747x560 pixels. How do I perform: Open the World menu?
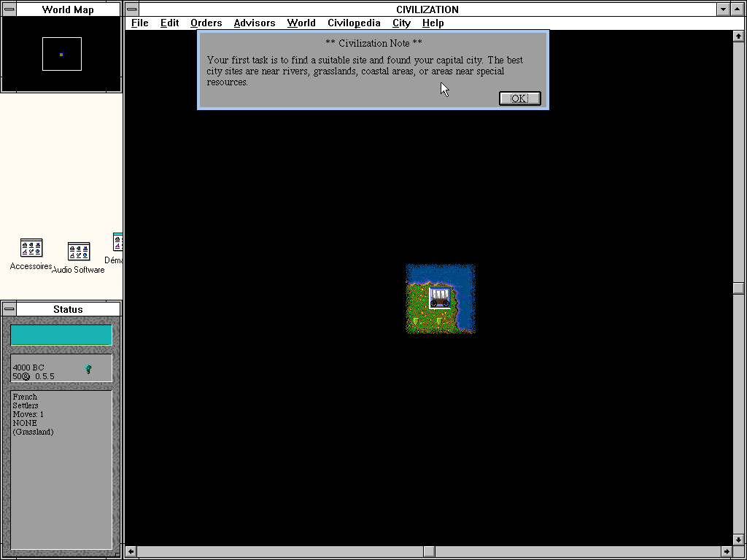click(x=301, y=23)
